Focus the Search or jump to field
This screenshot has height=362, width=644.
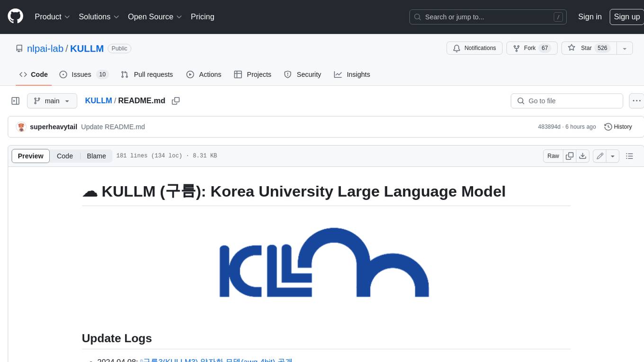pos(488,17)
